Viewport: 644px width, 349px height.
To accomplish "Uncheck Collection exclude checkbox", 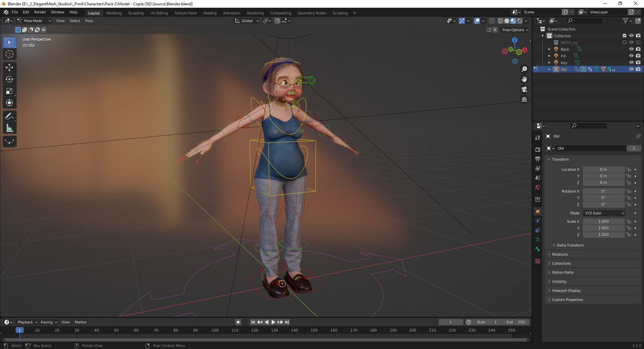I will [x=625, y=36].
